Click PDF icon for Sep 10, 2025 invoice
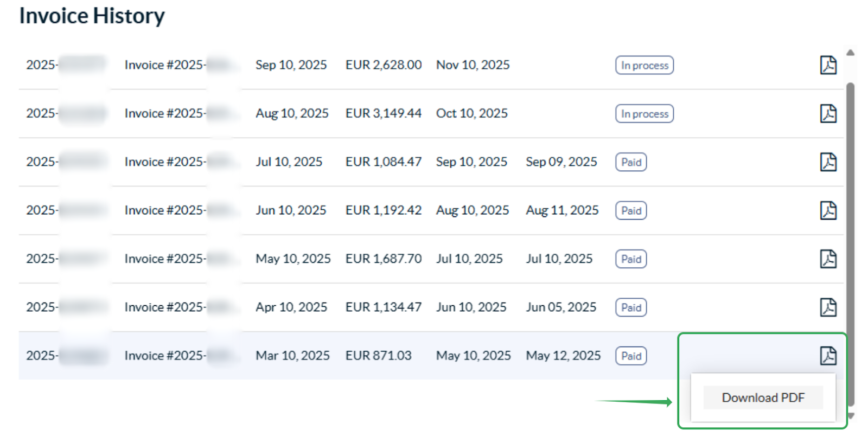868x437 pixels. (x=828, y=65)
